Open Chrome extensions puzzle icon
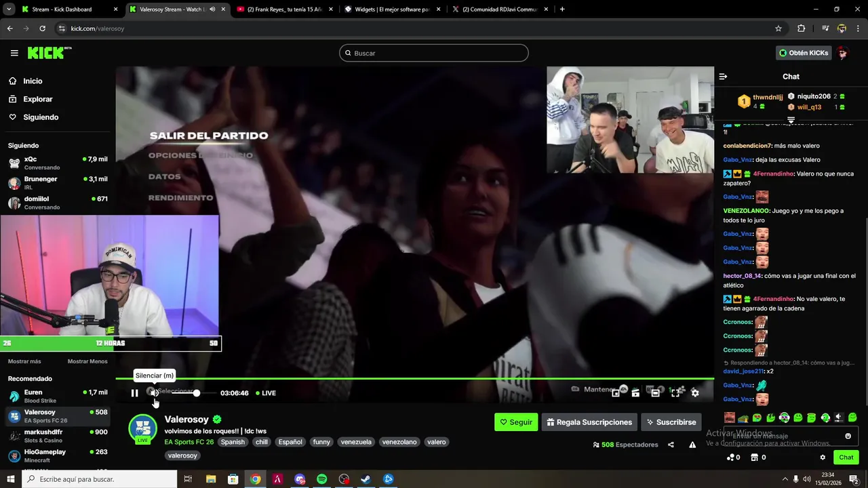 (801, 28)
